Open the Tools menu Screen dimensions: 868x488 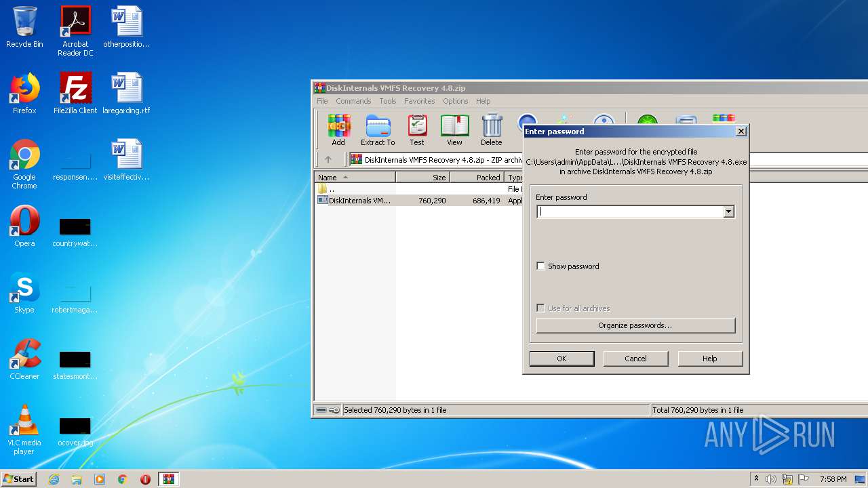388,101
